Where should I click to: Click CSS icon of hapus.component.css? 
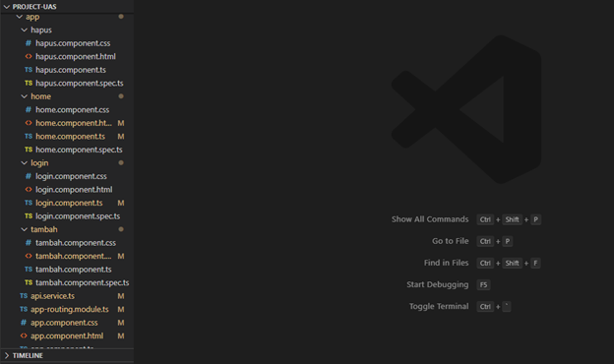point(29,43)
